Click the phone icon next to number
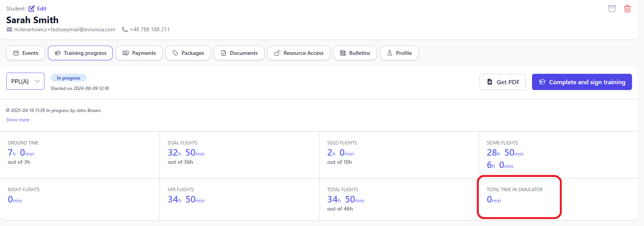This screenshot has height=226, width=644. [x=125, y=29]
